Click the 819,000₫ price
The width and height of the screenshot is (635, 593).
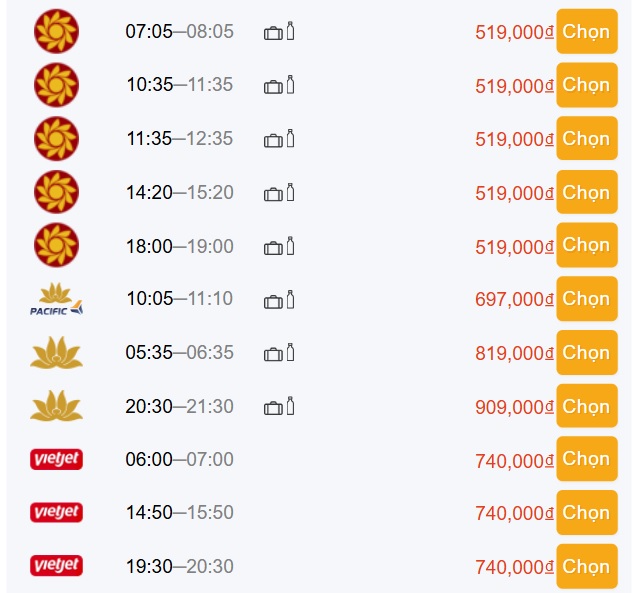click(x=514, y=354)
